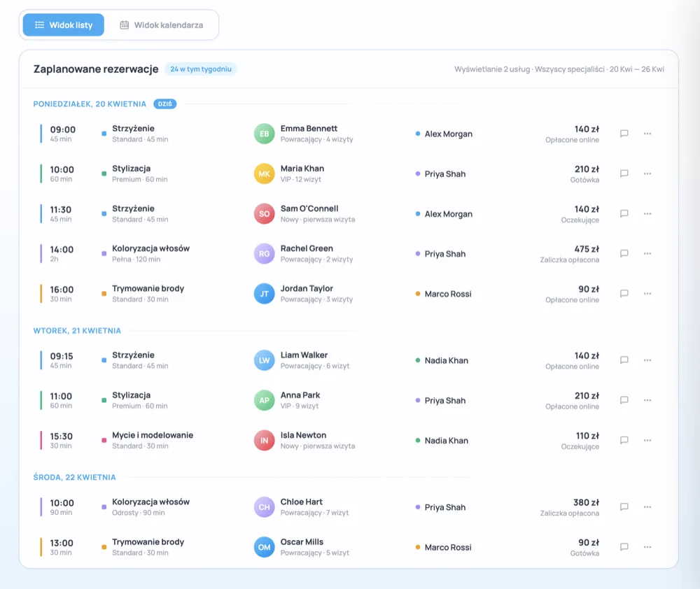This screenshot has height=589, width=700.
Task: Click the JT avatar of Jordan Taylor
Action: [x=265, y=294]
